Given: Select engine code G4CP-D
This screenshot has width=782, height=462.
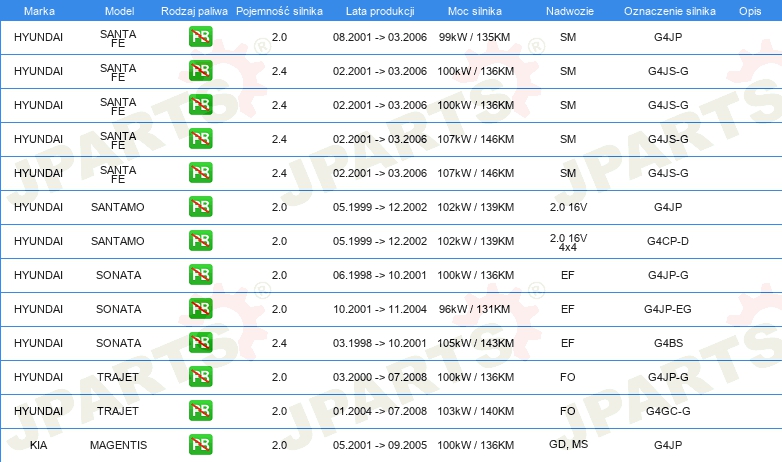Looking at the screenshot, I should [668, 241].
